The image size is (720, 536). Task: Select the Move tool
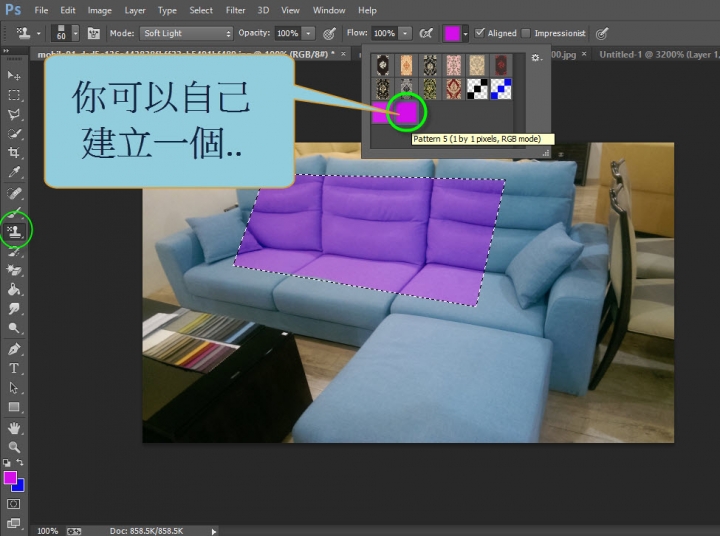coord(14,75)
